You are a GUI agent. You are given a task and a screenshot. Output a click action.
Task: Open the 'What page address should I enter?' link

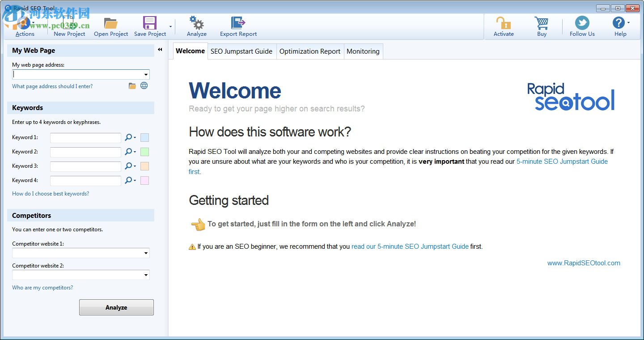(52, 86)
